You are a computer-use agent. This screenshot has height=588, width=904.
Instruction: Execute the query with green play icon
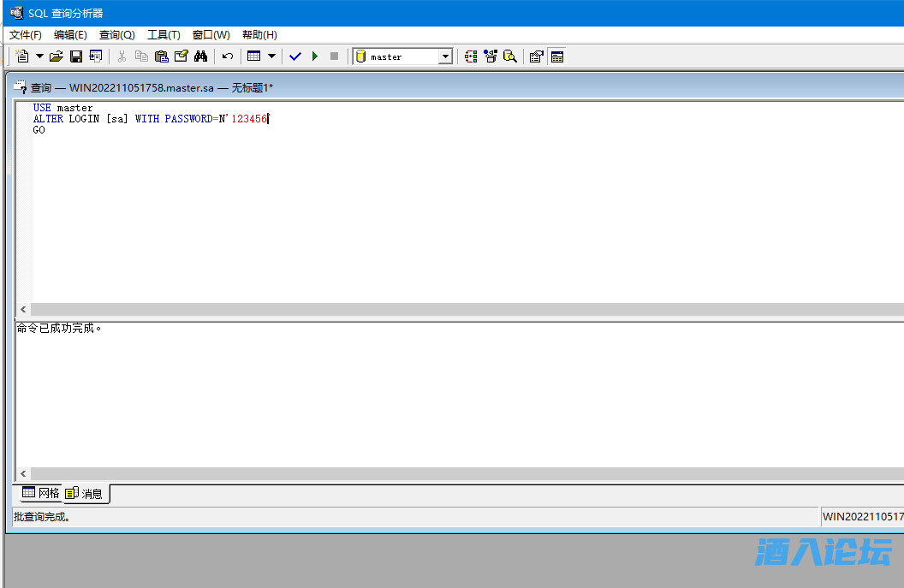315,56
